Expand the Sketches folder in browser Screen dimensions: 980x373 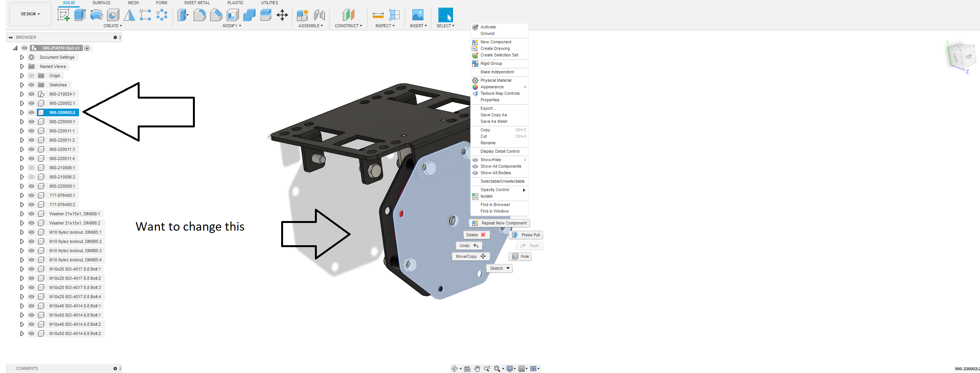[x=22, y=85]
